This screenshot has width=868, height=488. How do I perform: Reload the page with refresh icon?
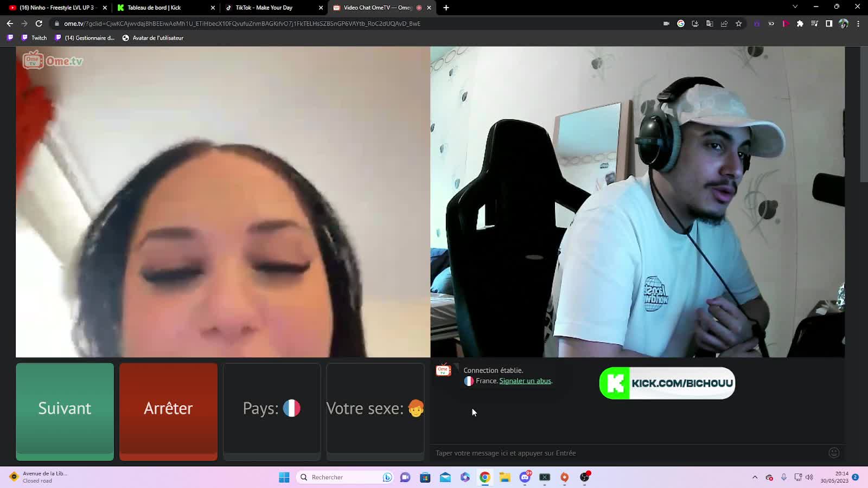[39, 23]
